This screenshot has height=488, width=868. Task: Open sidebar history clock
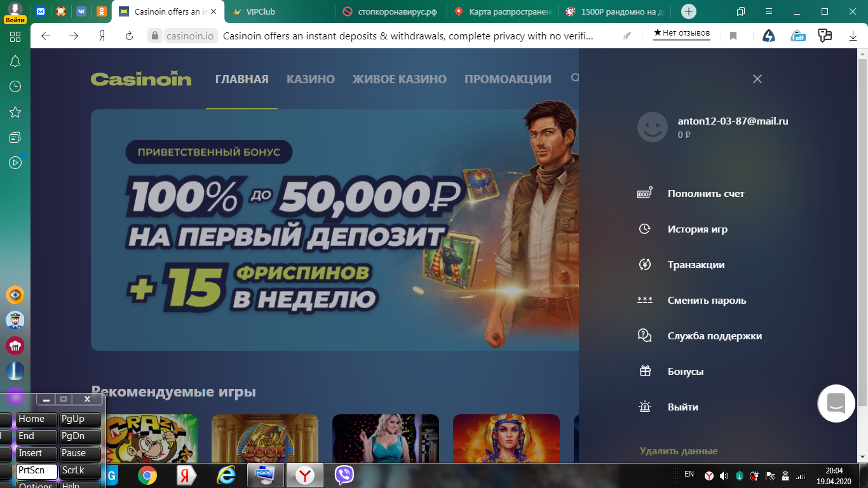point(15,86)
